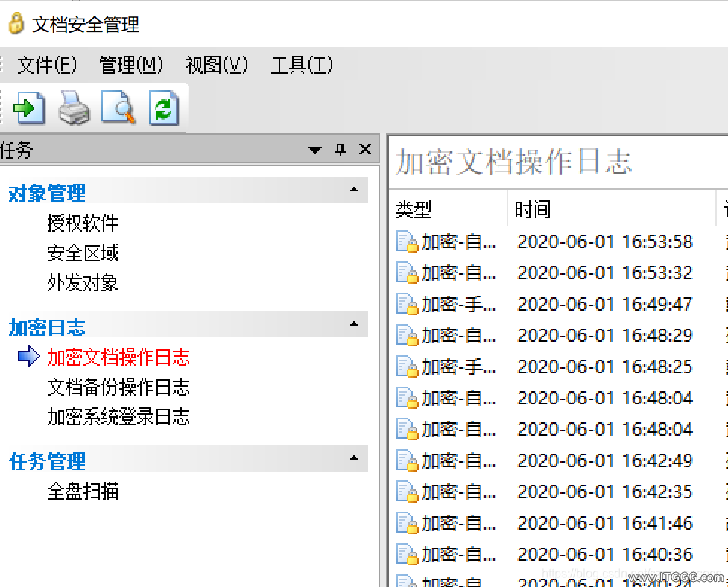Click file icon of row 16:48:25
728x587 pixels.
coord(407,367)
